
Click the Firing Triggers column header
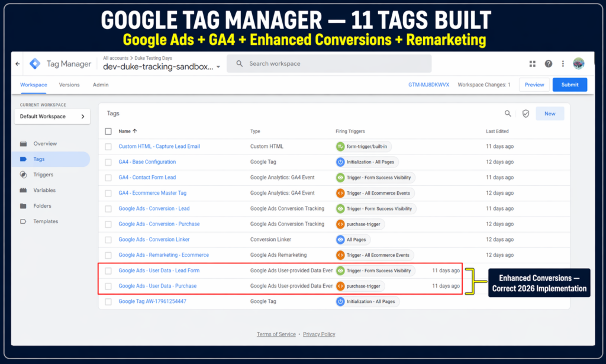(350, 131)
